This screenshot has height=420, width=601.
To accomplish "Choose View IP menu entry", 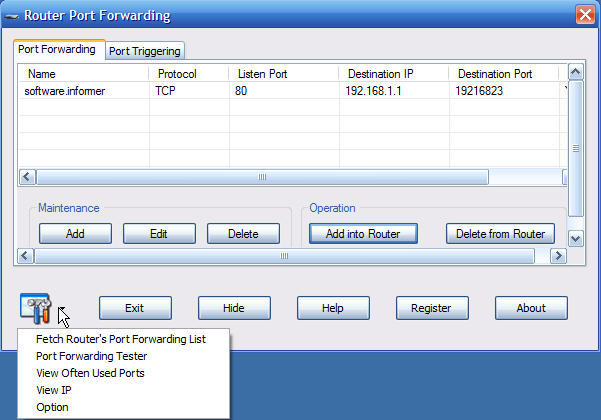I will point(54,390).
